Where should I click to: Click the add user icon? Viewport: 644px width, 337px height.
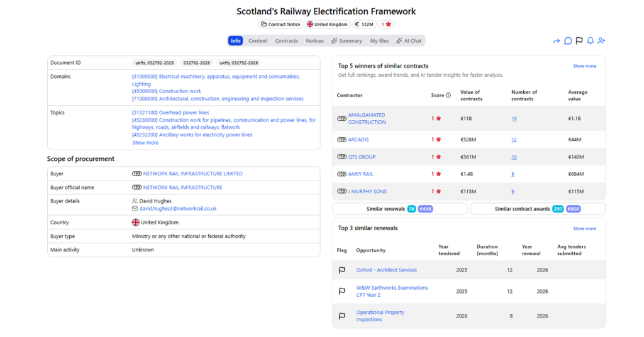coord(601,41)
